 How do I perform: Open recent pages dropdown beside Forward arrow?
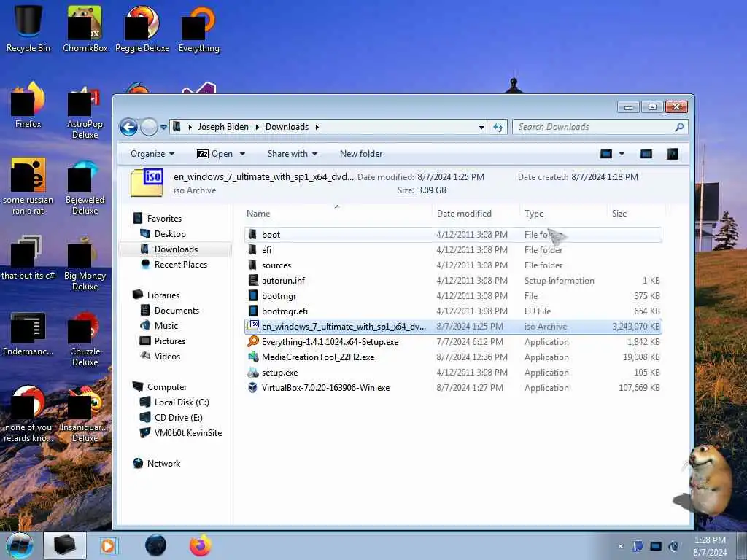coord(163,128)
